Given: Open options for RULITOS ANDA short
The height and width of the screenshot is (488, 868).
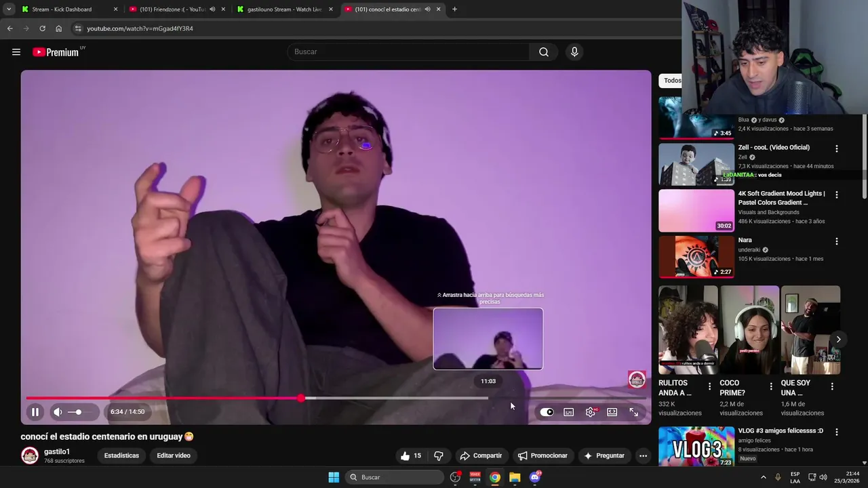Looking at the screenshot, I should pos(709,386).
